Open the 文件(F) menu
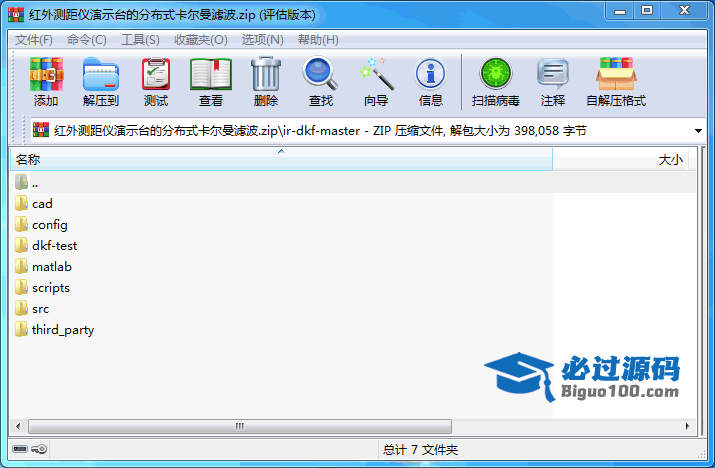The image size is (715, 468). point(34,40)
